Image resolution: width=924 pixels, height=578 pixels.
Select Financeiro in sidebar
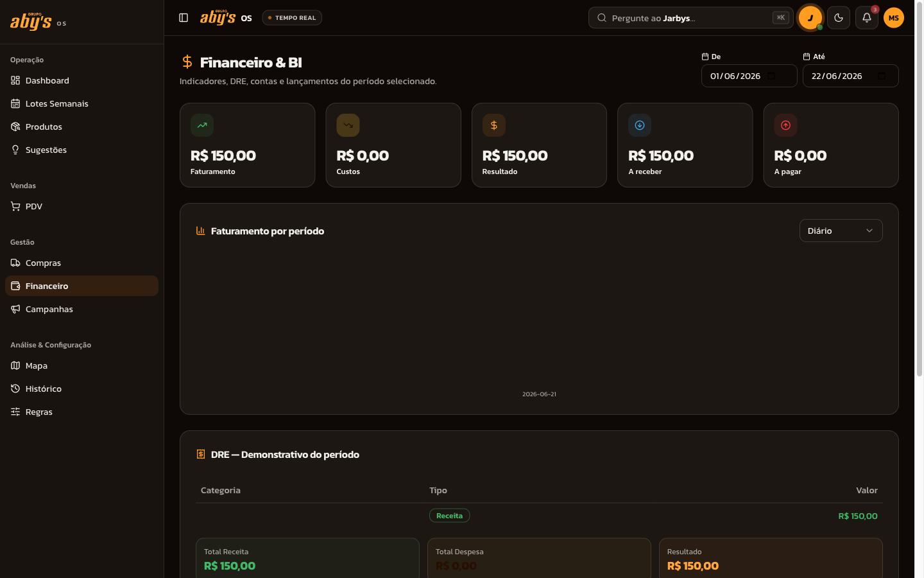click(x=81, y=286)
